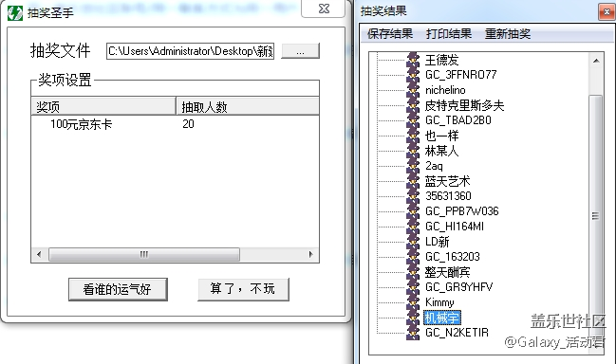This screenshot has height=364, width=616.
Task: Select winner 林某人 in results list
Action: point(441,151)
